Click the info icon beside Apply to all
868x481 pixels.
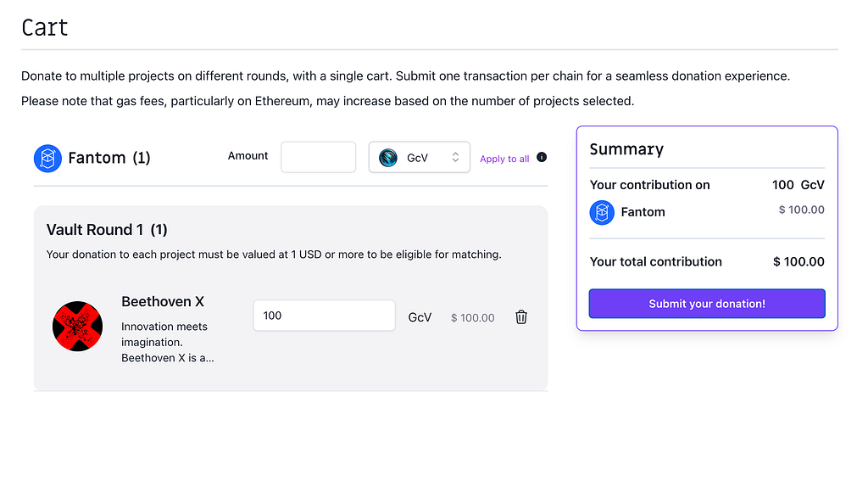point(542,158)
